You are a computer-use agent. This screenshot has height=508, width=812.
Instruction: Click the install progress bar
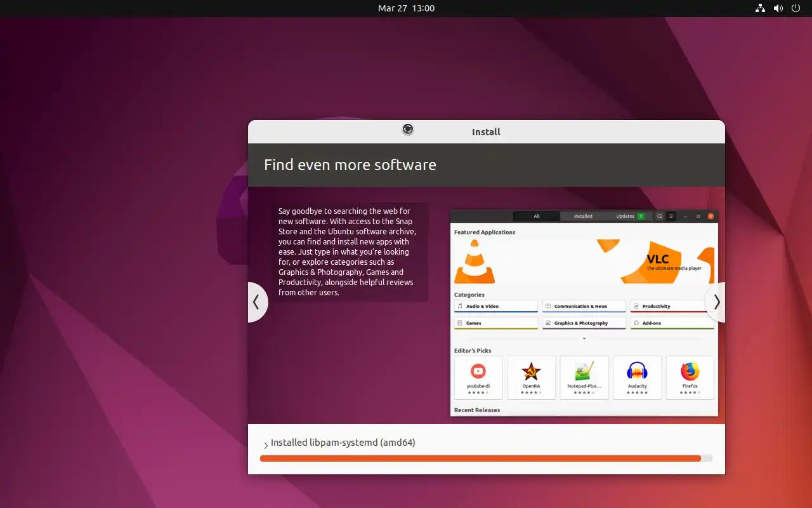tap(486, 458)
